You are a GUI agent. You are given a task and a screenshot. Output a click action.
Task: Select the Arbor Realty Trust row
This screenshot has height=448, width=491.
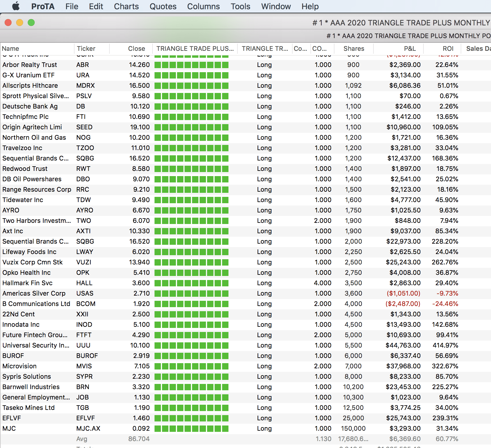pyautogui.click(x=245, y=65)
